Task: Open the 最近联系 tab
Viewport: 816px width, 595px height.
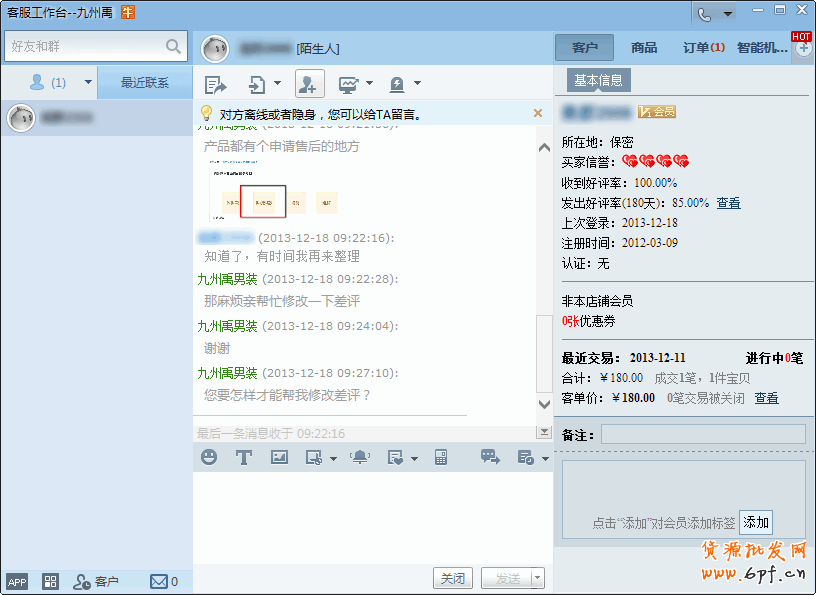Action: pos(145,83)
